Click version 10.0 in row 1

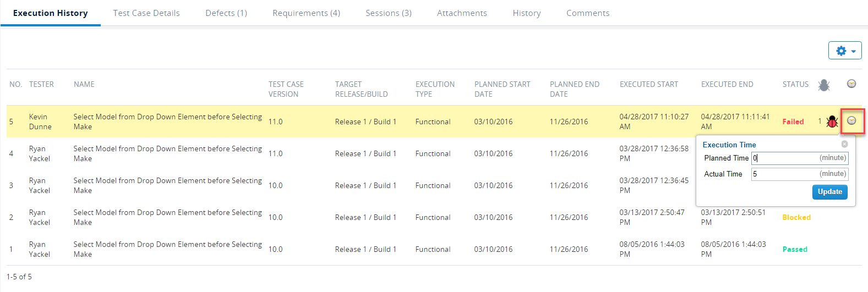coord(275,249)
